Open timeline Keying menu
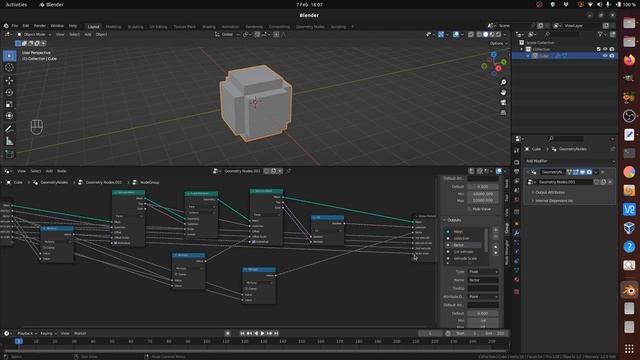 [x=48, y=333]
